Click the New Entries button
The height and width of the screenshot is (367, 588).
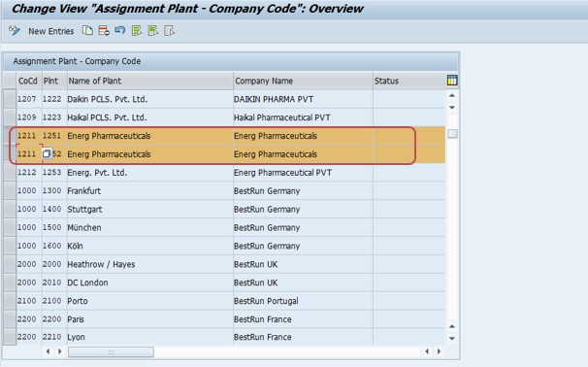(51, 31)
